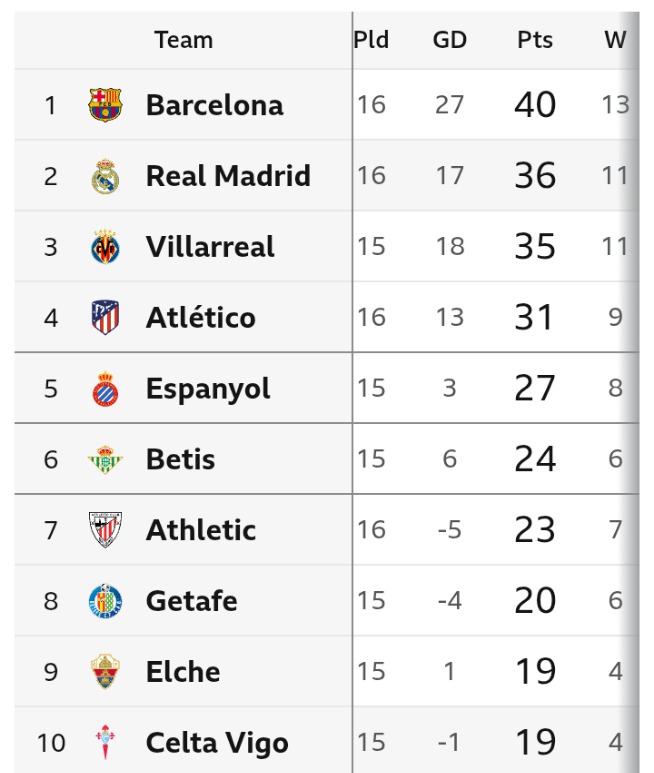Click the Espanyol club crest
This screenshot has height=773, width=654.
pos(105,389)
